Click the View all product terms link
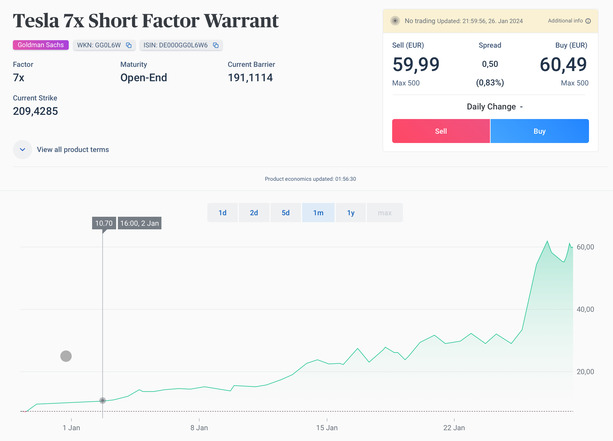The image size is (613, 441). tap(73, 149)
